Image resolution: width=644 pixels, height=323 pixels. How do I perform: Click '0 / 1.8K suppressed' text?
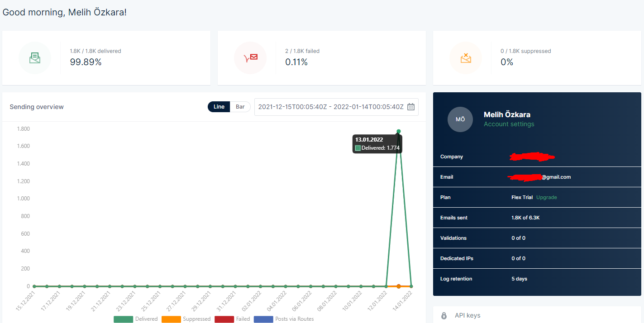pos(526,51)
